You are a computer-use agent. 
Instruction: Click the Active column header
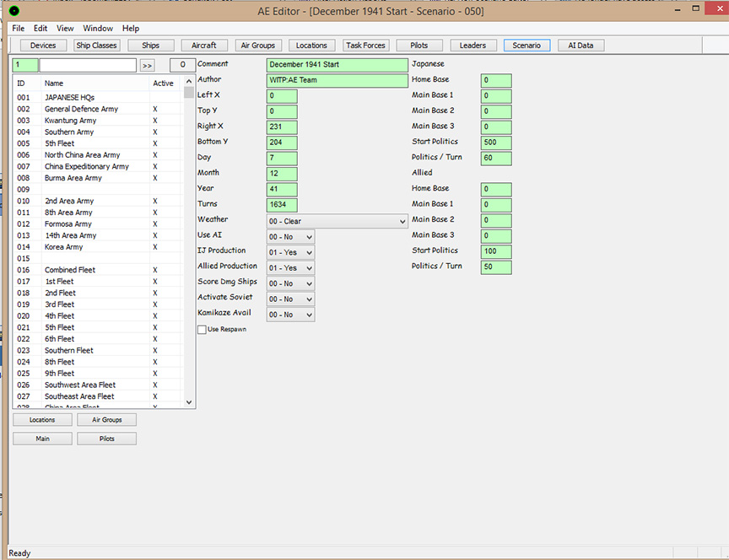pyautogui.click(x=165, y=83)
